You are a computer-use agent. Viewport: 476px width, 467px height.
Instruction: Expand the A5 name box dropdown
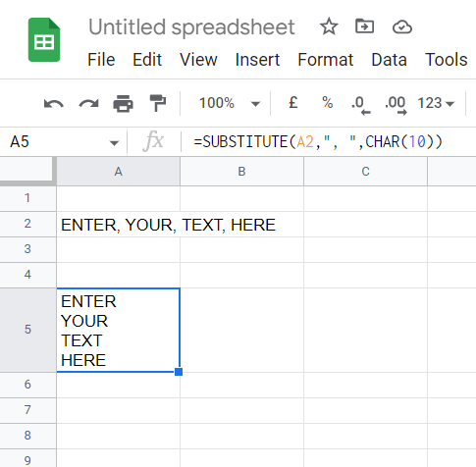click(114, 143)
